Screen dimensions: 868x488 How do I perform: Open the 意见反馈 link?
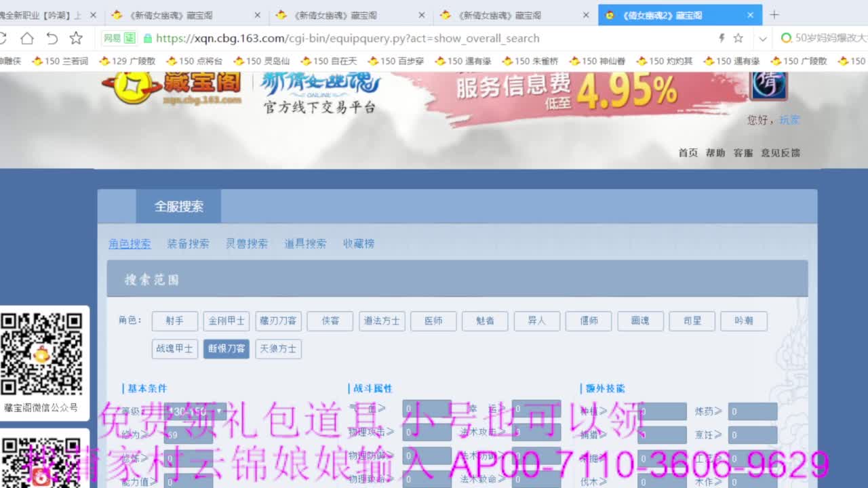(781, 153)
